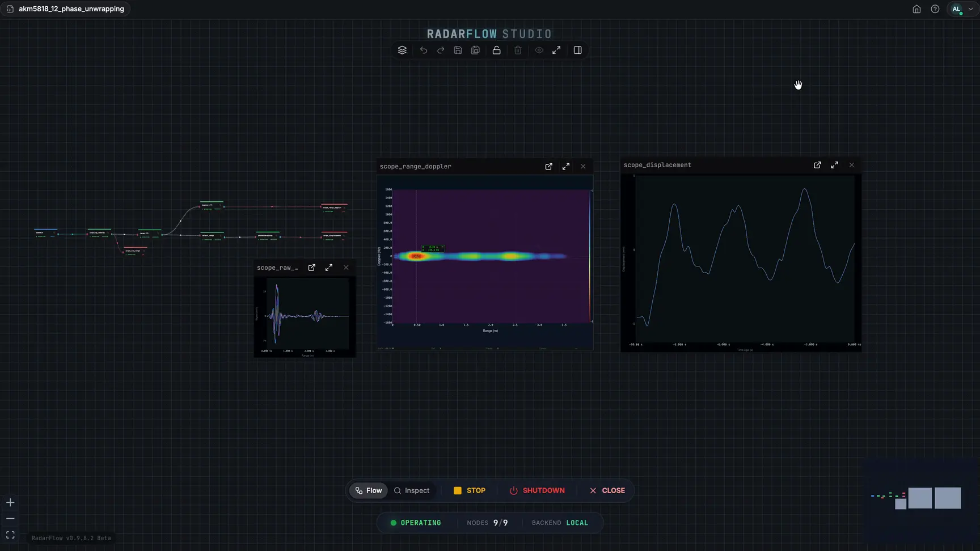Open help with the question mark icon
The height and width of the screenshot is (551, 980).
(x=935, y=9)
